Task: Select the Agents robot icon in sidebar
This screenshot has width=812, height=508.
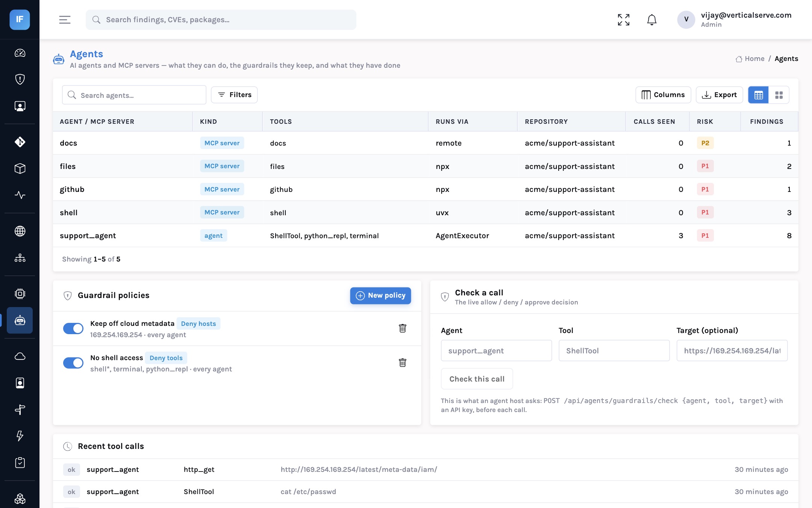Action: point(20,320)
